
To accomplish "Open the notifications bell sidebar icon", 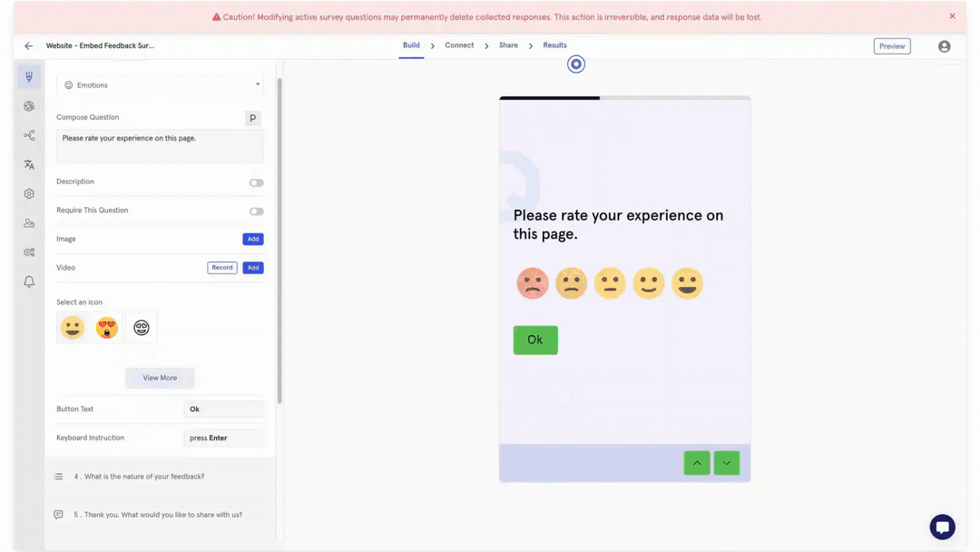I will pyautogui.click(x=29, y=281).
